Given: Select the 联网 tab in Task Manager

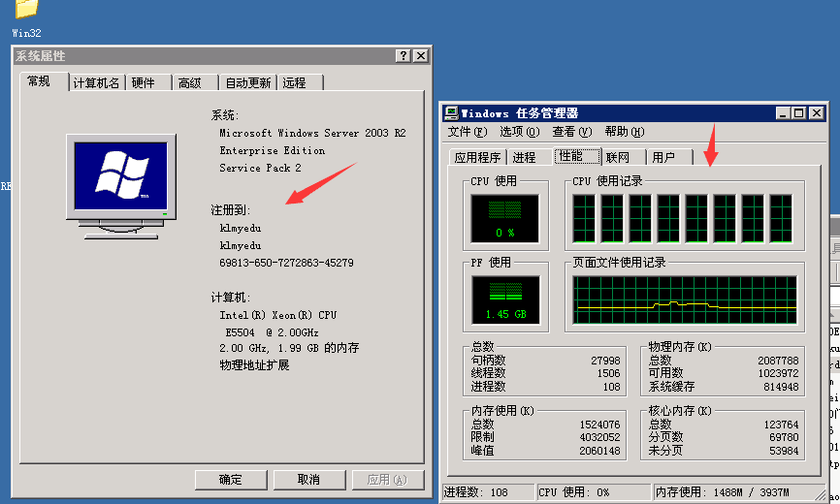Looking at the screenshot, I should 618,157.
